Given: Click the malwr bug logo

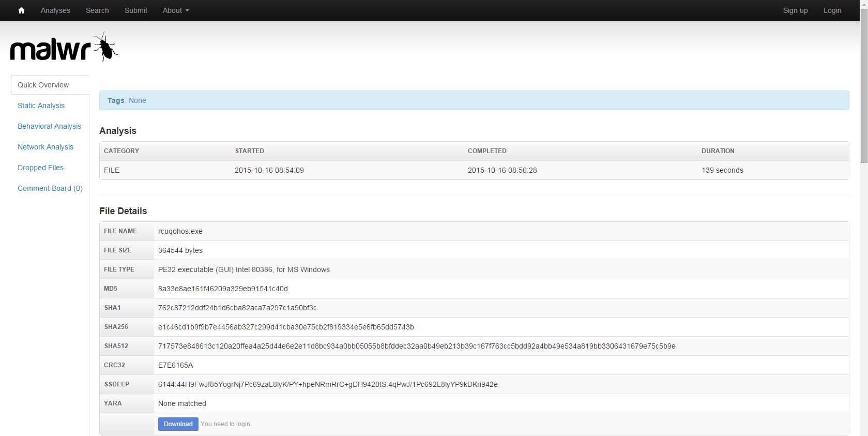Looking at the screenshot, I should point(64,47).
